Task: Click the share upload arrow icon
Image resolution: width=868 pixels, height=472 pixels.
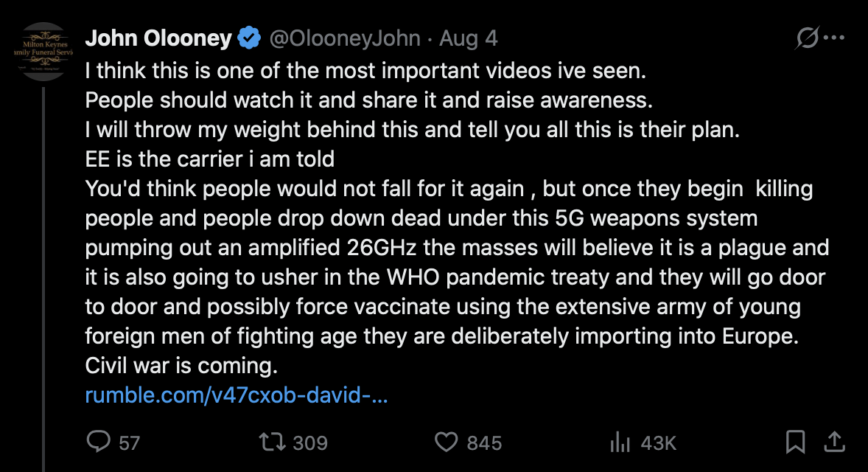Action: pyautogui.click(x=833, y=441)
